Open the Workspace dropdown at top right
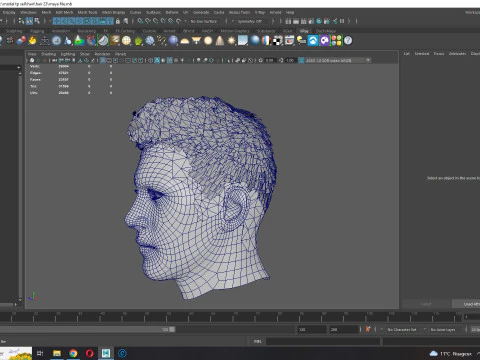480x360 pixels. [x=473, y=12]
